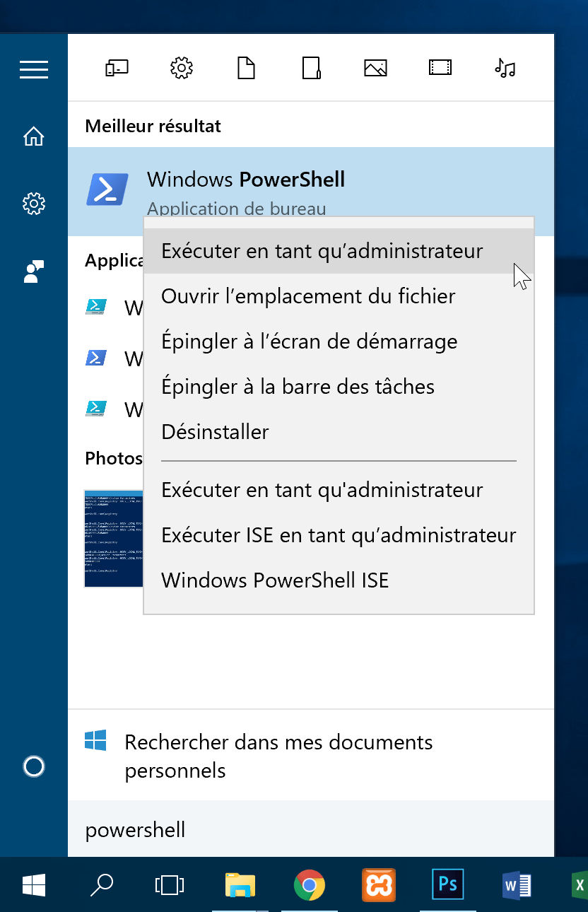Screen dimensions: 588x912
Task: Filter results by Apps icon
Action: [117, 69]
